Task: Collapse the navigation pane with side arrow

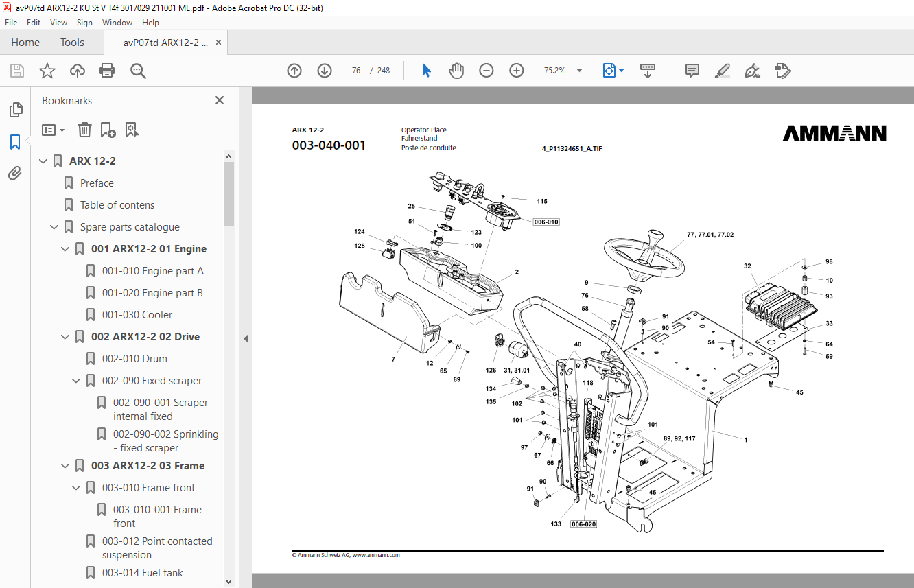Action: (x=246, y=338)
